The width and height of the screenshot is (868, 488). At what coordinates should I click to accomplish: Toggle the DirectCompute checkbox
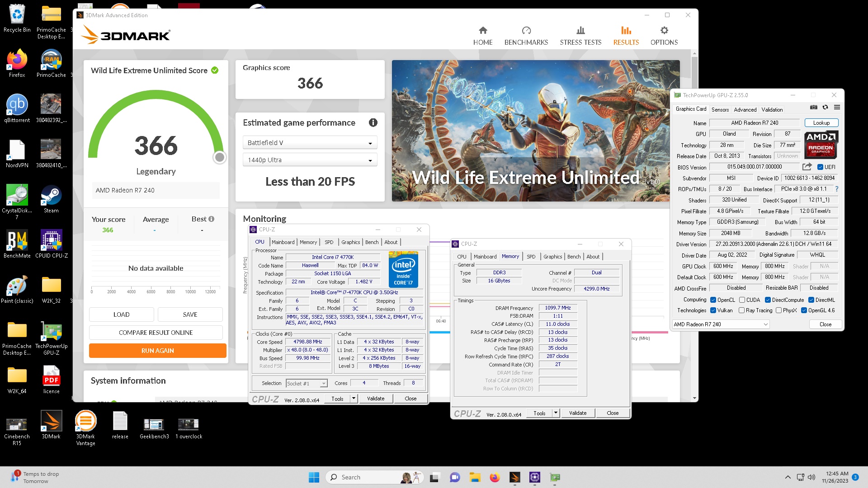pyautogui.click(x=768, y=300)
